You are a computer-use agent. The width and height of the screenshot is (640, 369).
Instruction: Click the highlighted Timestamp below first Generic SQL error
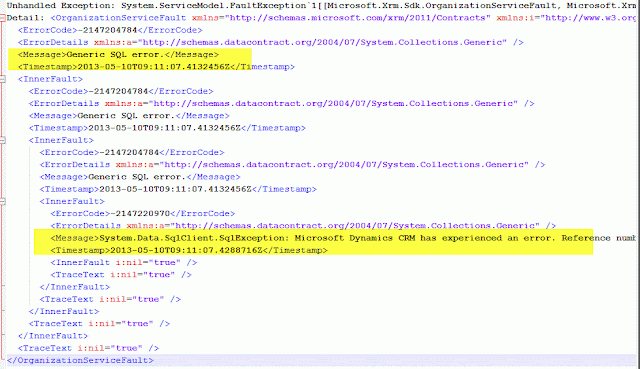156,67
